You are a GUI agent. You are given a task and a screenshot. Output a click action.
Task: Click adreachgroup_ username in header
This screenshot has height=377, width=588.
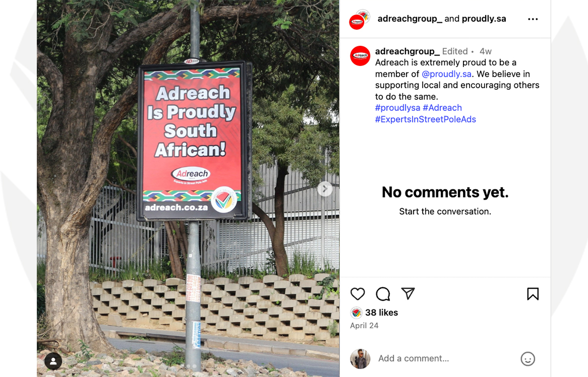coord(410,19)
